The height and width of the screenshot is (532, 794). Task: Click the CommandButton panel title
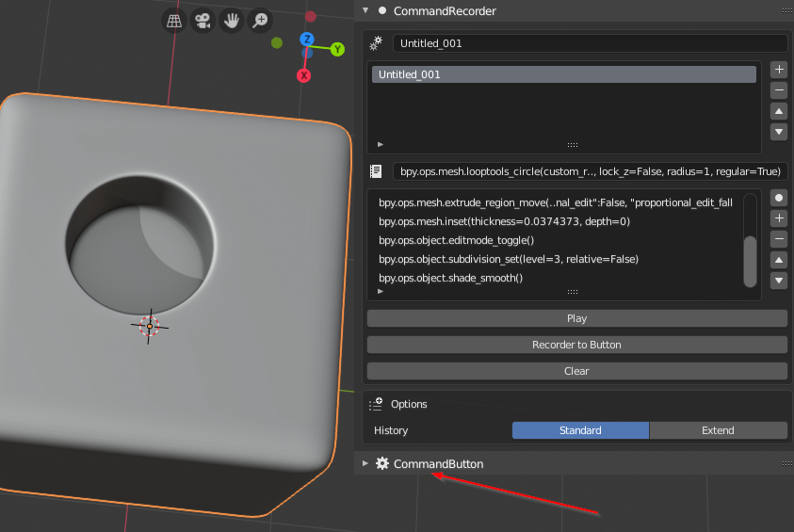click(x=439, y=463)
